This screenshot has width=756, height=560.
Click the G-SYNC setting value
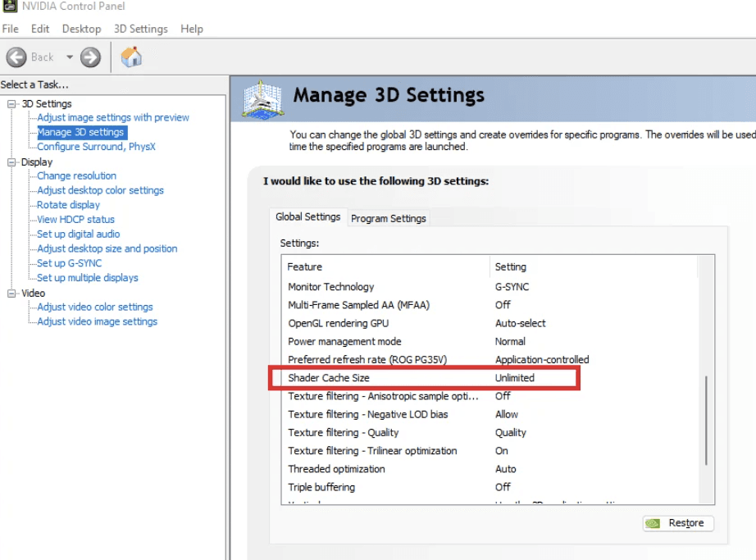(512, 287)
